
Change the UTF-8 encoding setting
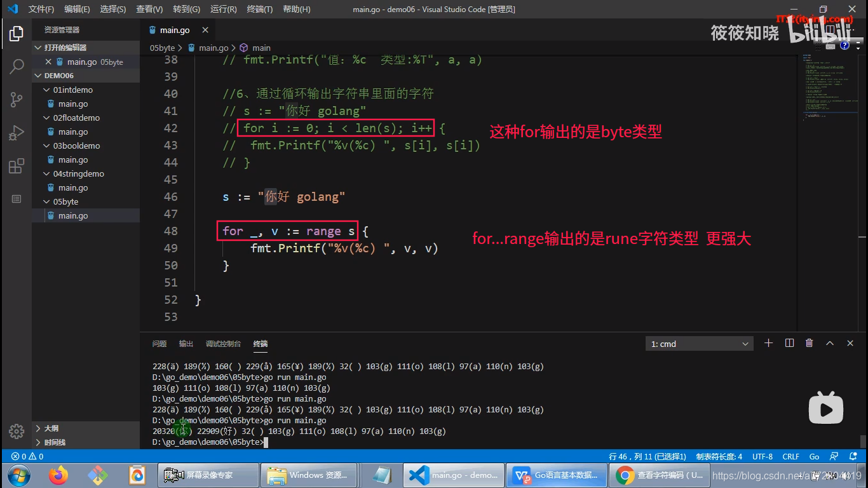point(763,456)
